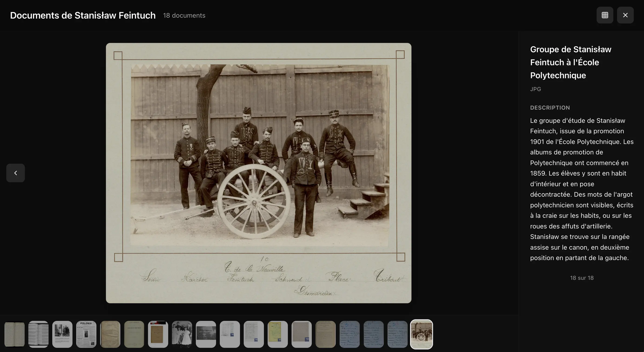
Task: Select the yellow document thumbnail
Action: pyautogui.click(x=277, y=334)
